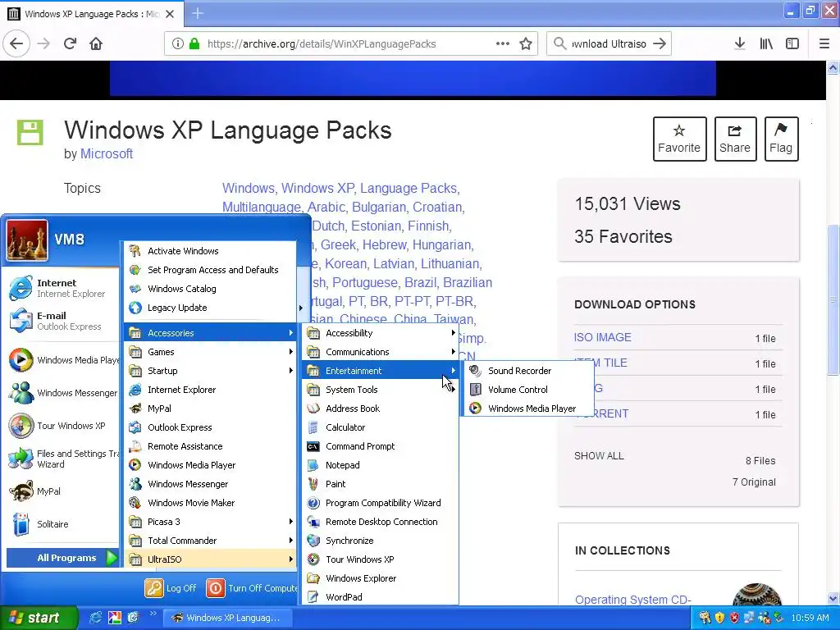Open Solitaire from the Start menu
840x630 pixels.
[62, 524]
